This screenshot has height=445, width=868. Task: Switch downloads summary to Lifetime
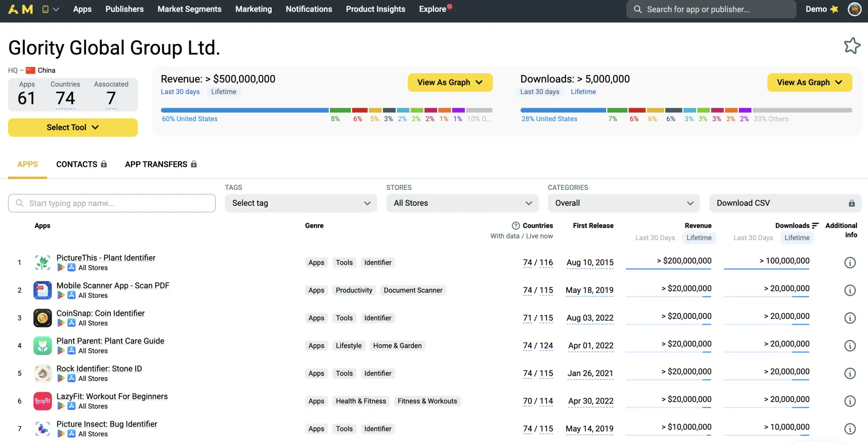pyautogui.click(x=583, y=92)
